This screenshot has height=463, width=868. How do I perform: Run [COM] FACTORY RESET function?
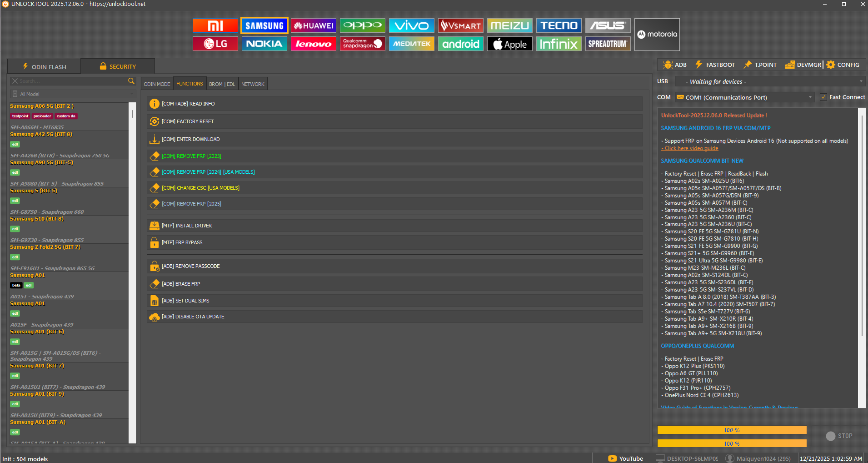(188, 121)
